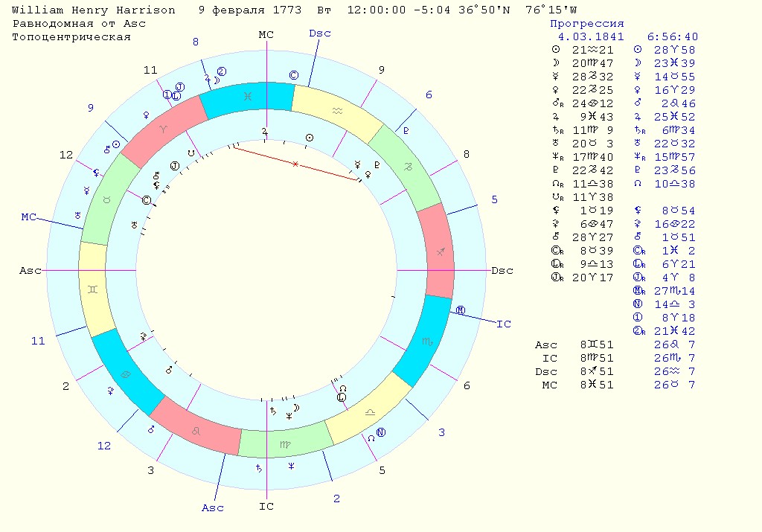Select the blue Dsc label above the chart
762x532 pixels.
tap(320, 33)
